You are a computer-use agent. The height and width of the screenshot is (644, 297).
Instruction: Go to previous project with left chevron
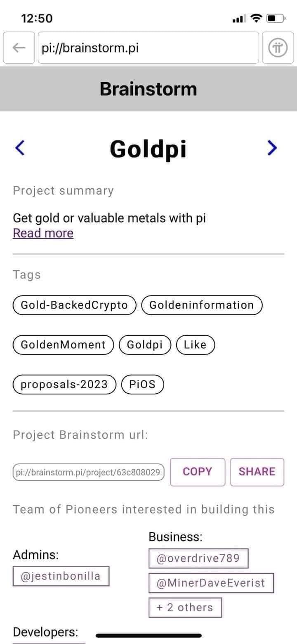click(x=20, y=148)
